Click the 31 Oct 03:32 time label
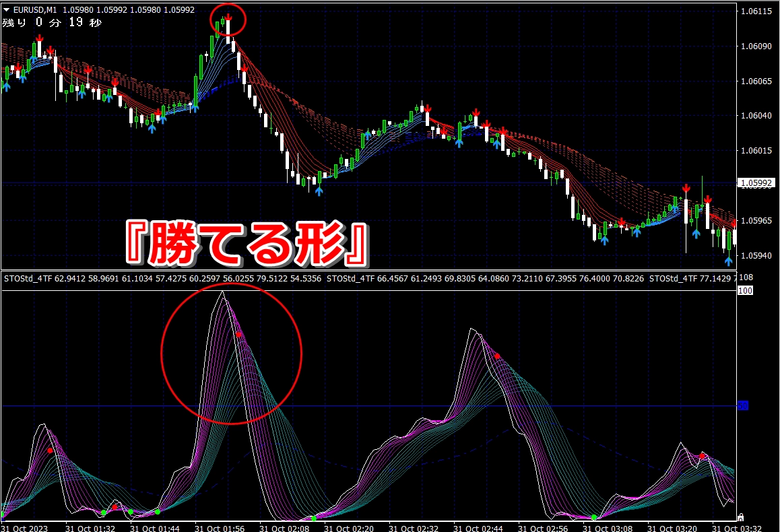Viewport: 780px width, 532px height. click(737, 528)
